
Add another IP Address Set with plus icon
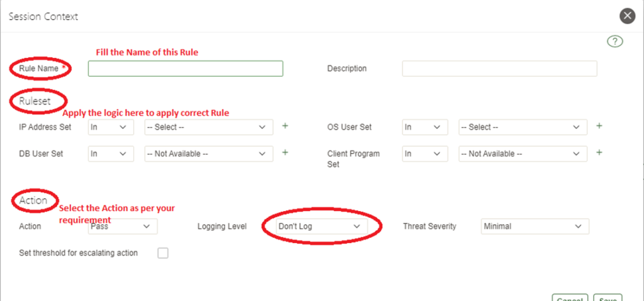pyautogui.click(x=285, y=126)
